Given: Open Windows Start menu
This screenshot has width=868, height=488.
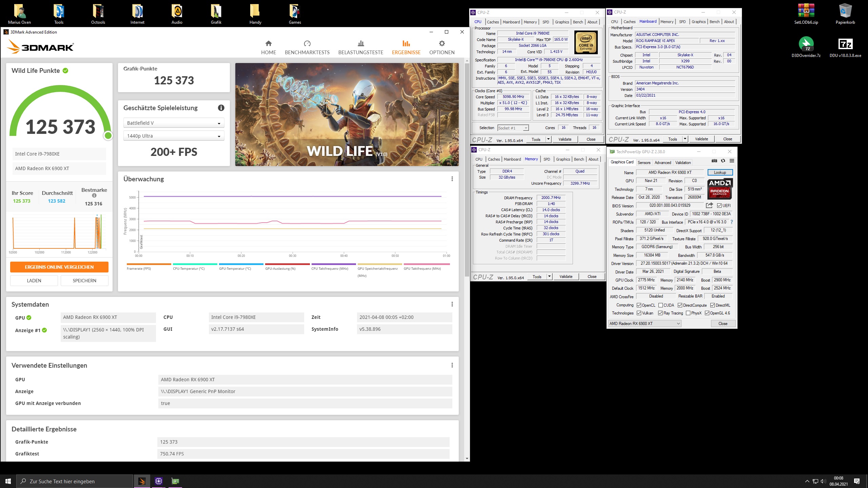Looking at the screenshot, I should [x=8, y=481].
